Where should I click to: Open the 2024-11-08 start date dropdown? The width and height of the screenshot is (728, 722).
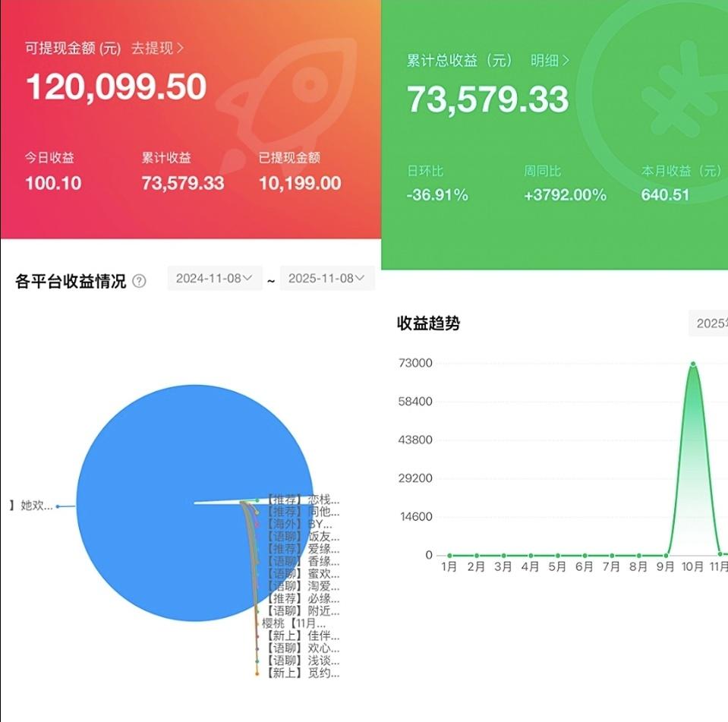(213, 279)
